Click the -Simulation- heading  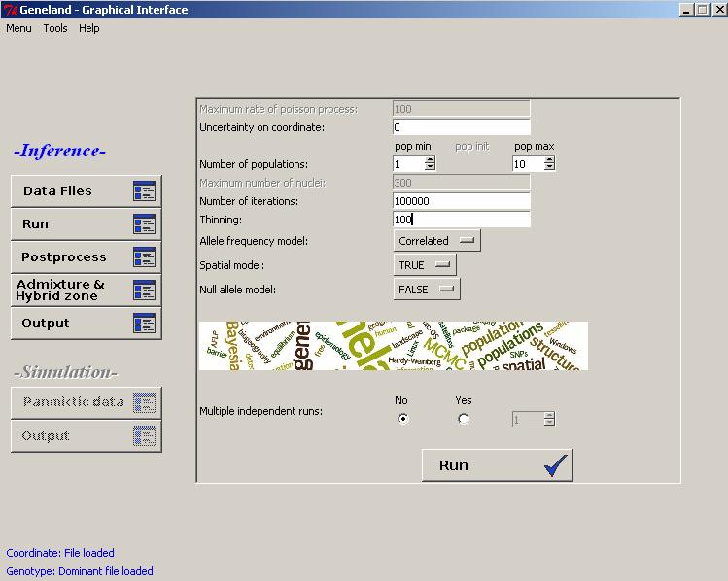65,372
